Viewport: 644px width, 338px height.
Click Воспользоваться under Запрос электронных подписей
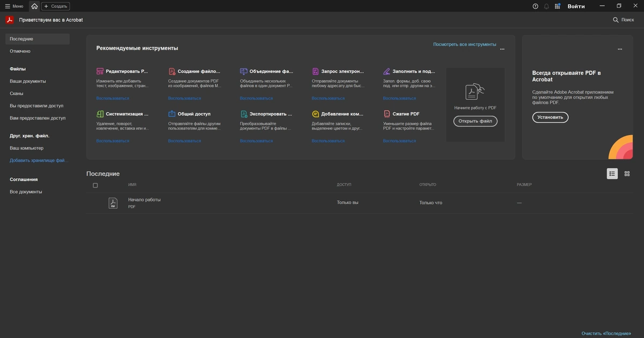pyautogui.click(x=328, y=98)
